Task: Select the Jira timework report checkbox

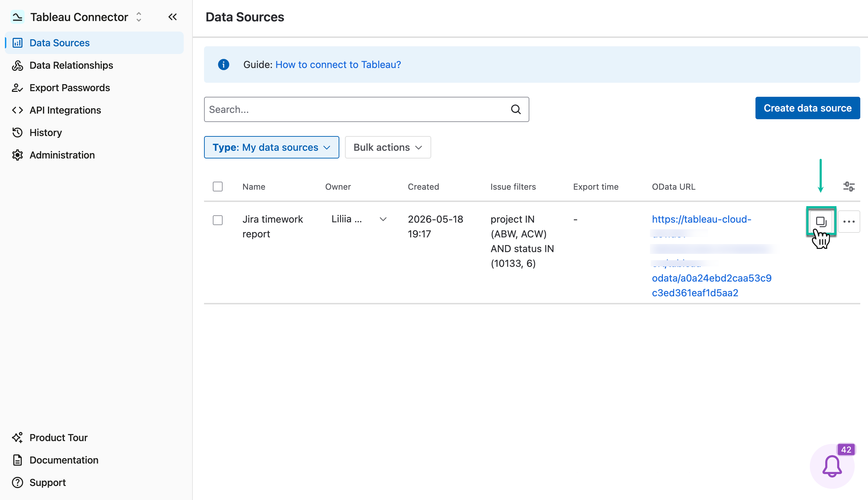Action: coord(218,220)
